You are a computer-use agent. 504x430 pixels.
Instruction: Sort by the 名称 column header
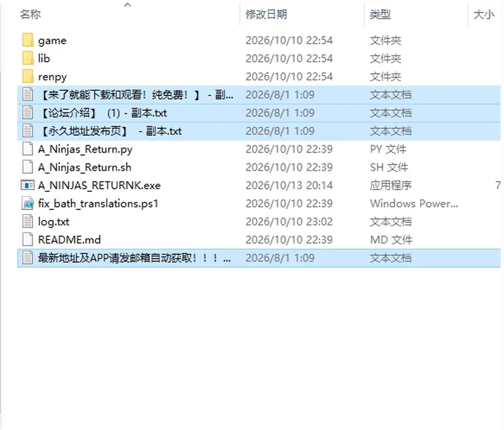[x=30, y=15]
